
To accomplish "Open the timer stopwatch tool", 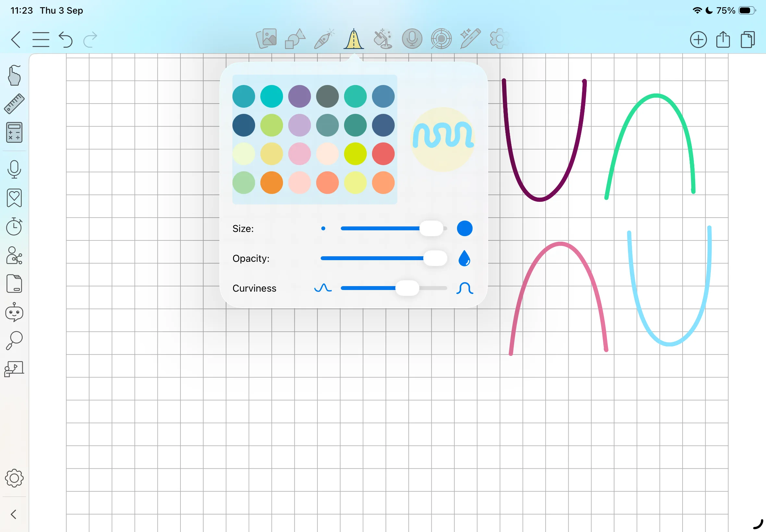I will (14, 227).
